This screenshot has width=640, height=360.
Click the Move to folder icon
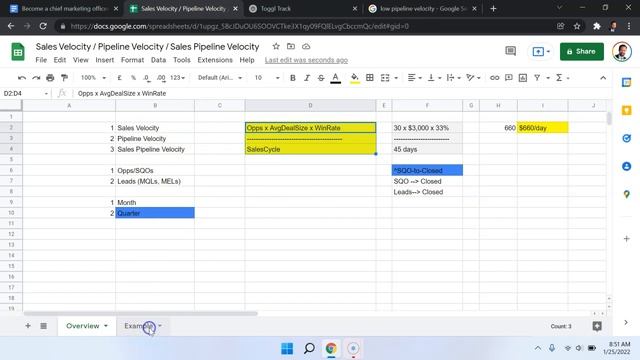tap(291, 47)
